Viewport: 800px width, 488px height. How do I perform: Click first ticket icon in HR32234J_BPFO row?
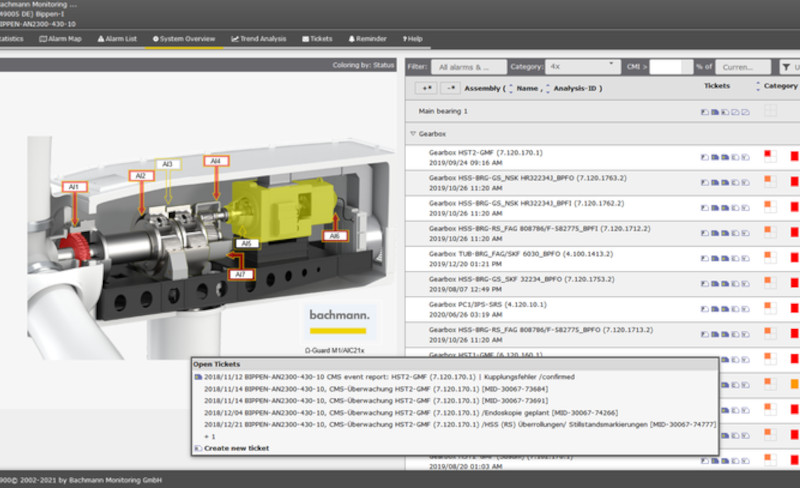705,182
